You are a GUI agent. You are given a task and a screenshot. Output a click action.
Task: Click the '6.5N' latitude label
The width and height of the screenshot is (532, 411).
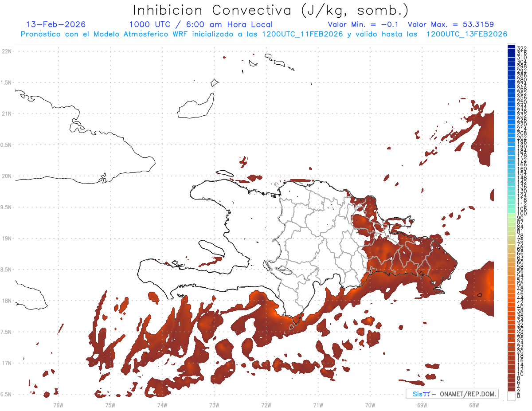(x=6, y=394)
